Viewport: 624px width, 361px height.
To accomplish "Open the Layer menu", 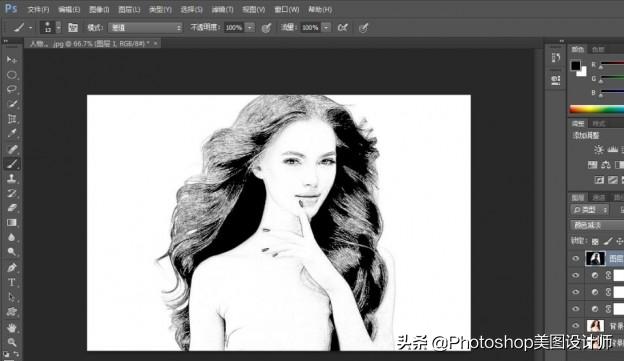I will pos(129,10).
